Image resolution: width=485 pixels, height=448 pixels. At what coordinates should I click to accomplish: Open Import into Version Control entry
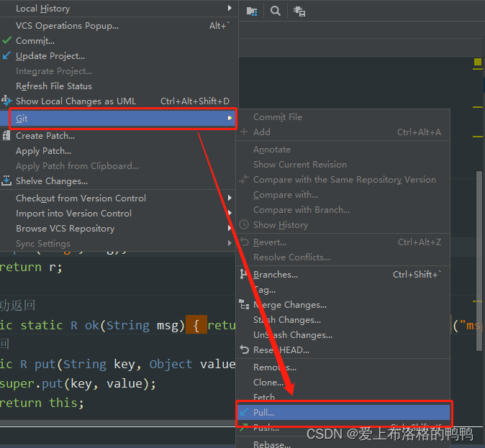pyautogui.click(x=119, y=213)
